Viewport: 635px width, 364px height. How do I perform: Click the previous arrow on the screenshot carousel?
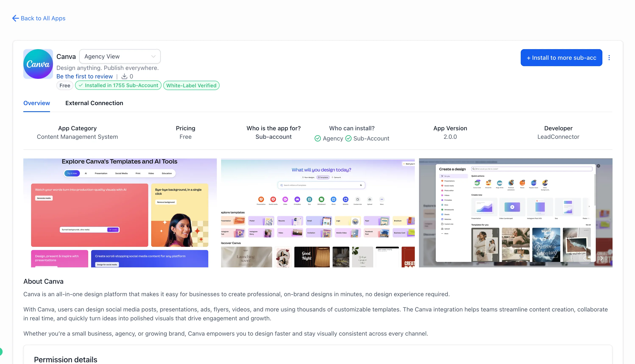(x=584, y=258)
